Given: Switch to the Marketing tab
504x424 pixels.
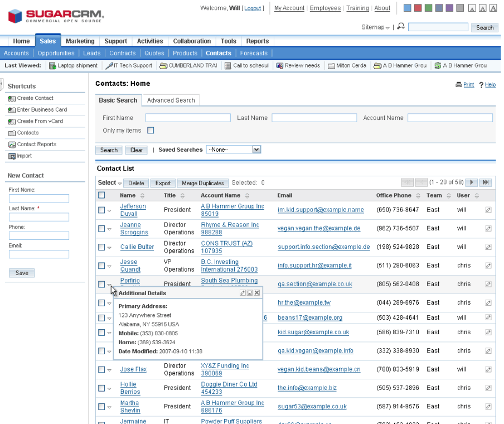Looking at the screenshot, I should [x=80, y=41].
